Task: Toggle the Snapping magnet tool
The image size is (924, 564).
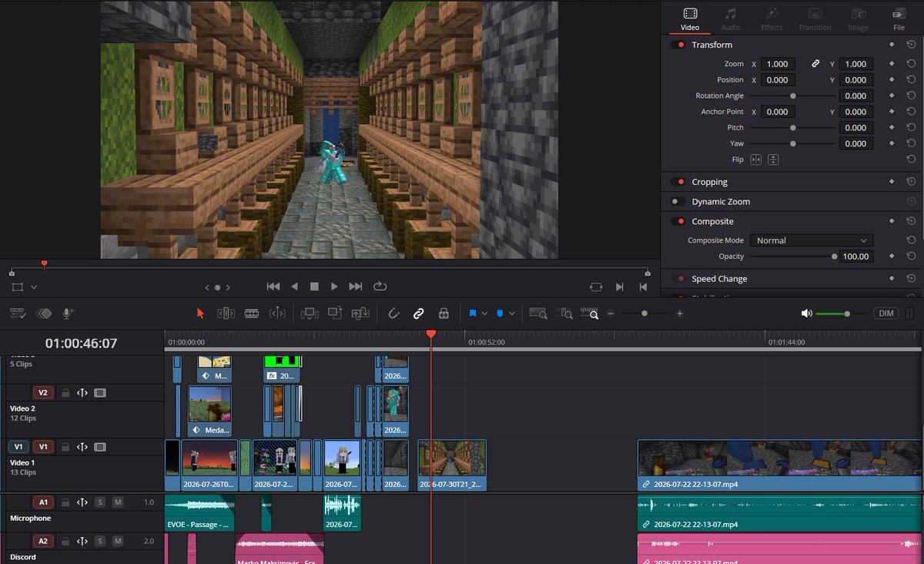Action: pyautogui.click(x=393, y=314)
